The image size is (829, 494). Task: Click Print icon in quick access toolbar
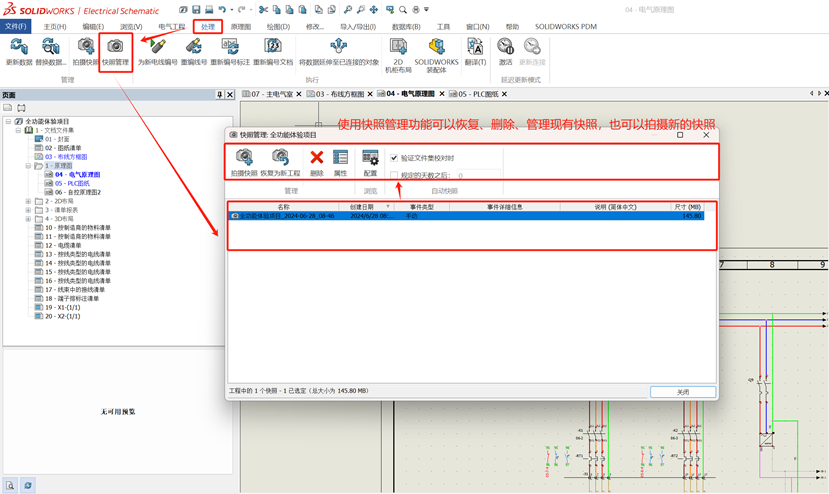coord(209,10)
